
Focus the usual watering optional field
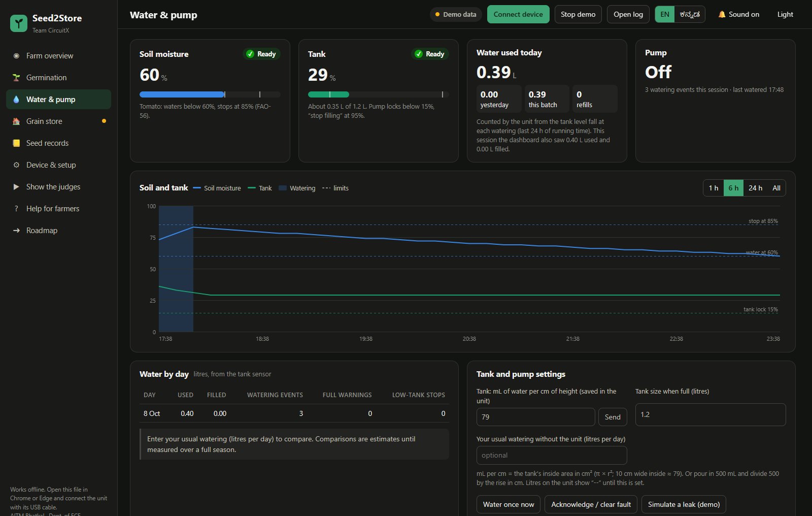pyautogui.click(x=552, y=455)
